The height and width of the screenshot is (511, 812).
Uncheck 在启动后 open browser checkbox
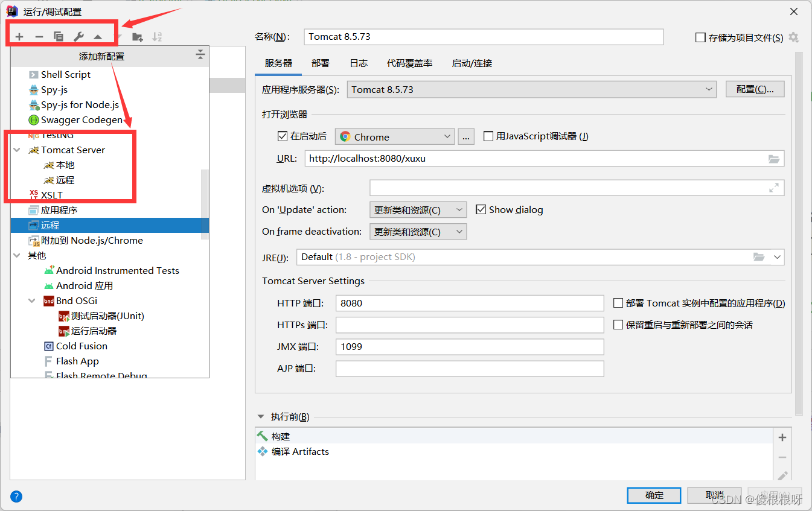[x=283, y=136]
